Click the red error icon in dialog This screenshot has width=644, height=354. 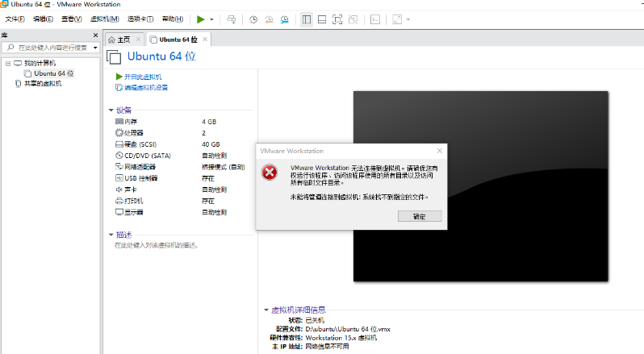coord(270,173)
